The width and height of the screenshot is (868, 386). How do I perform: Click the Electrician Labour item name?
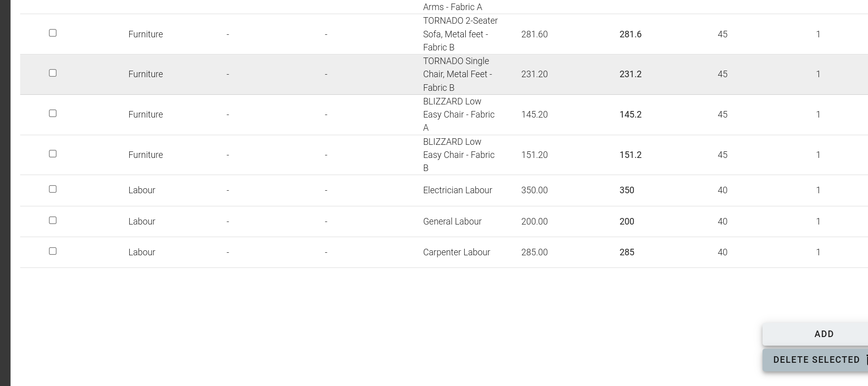coord(457,190)
